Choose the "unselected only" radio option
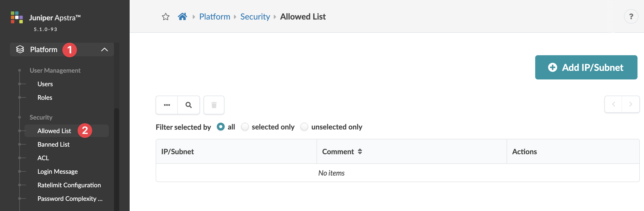This screenshot has width=644, height=211. (304, 127)
